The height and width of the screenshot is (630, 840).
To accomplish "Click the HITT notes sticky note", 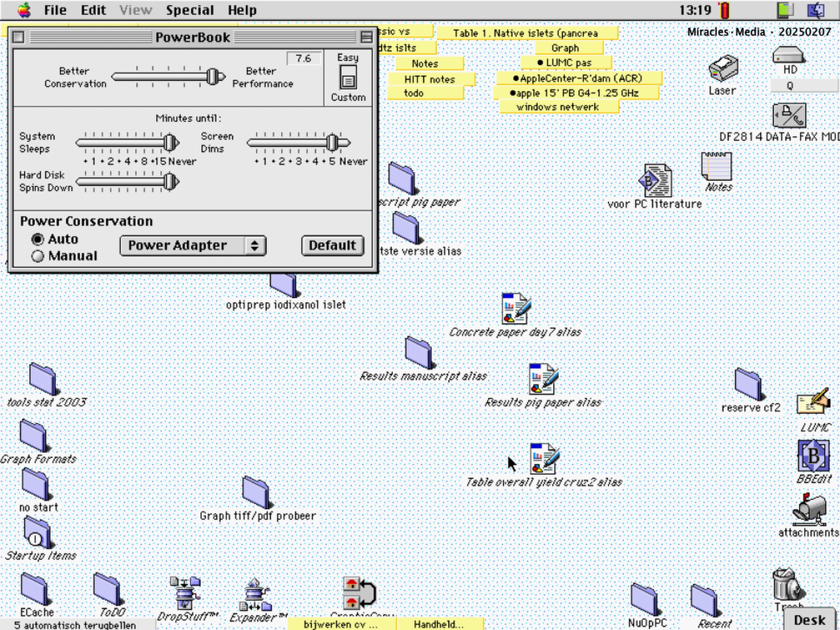I will click(x=429, y=79).
